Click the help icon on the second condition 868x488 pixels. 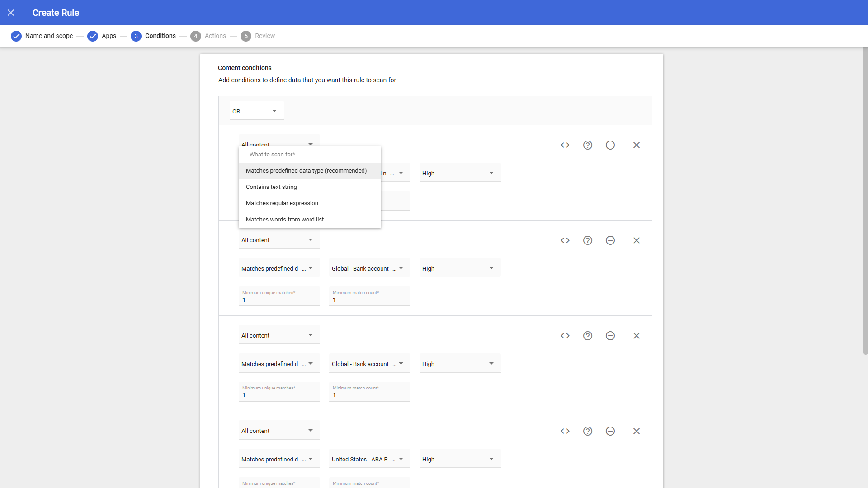coord(587,240)
